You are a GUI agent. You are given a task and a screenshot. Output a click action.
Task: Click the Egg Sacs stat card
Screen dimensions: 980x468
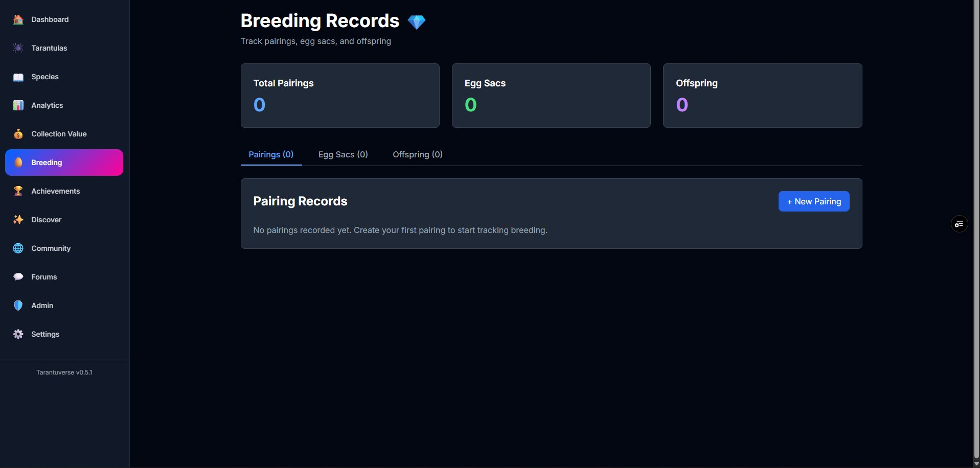[551, 96]
